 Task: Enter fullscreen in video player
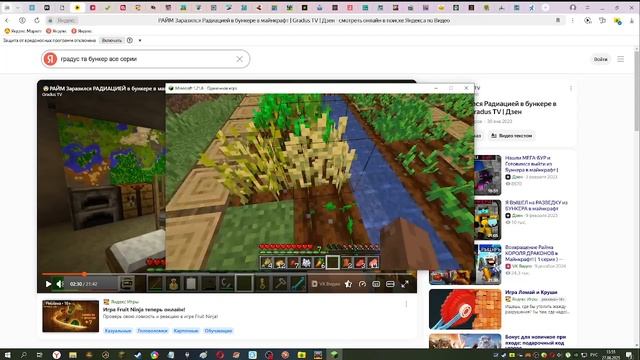[x=404, y=284]
